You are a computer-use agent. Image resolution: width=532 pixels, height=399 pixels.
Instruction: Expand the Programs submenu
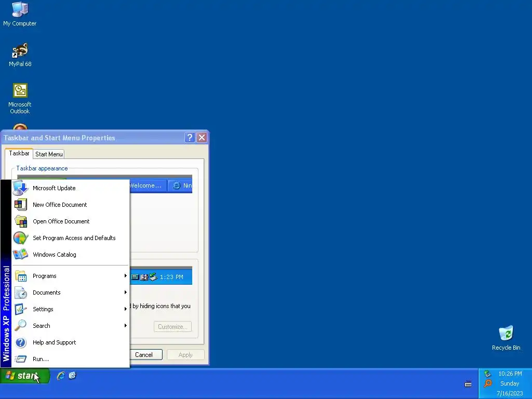tap(71, 276)
